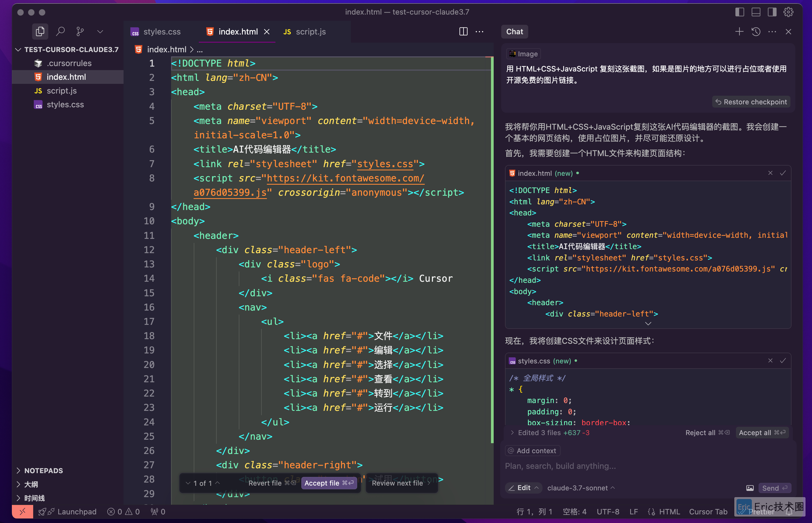Go to next diff chevron
The image size is (812, 523).
[x=187, y=483]
